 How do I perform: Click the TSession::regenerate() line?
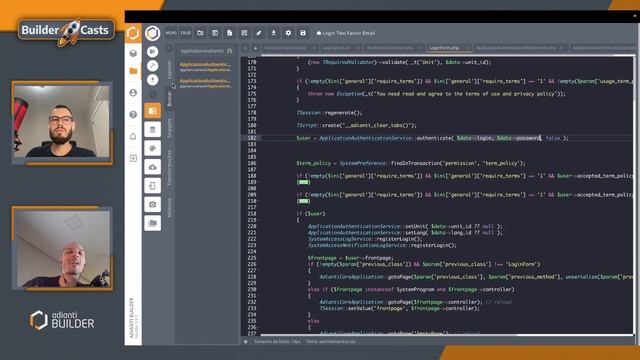pyautogui.click(x=329, y=113)
